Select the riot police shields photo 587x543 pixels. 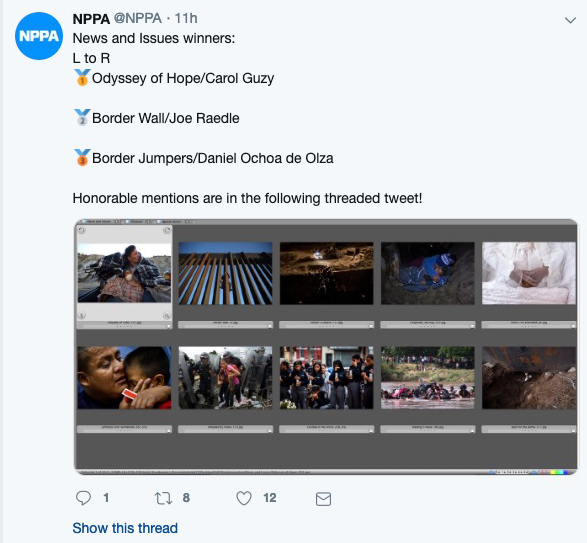(x=225, y=377)
